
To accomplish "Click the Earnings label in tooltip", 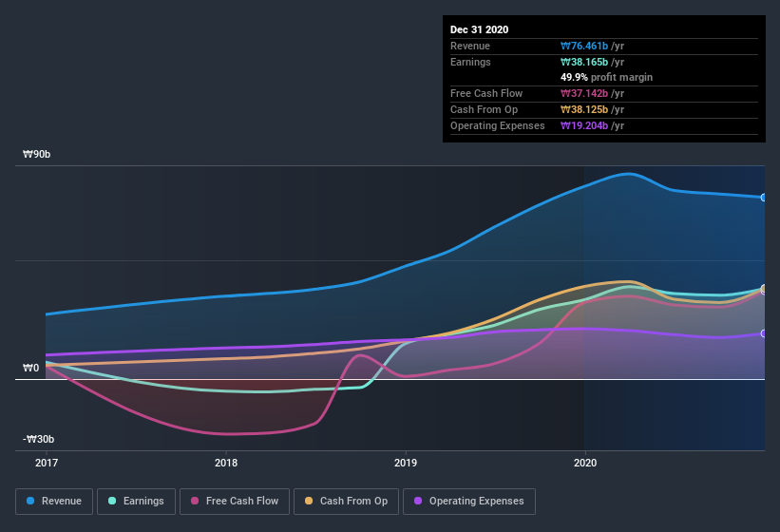I will click(x=470, y=62).
